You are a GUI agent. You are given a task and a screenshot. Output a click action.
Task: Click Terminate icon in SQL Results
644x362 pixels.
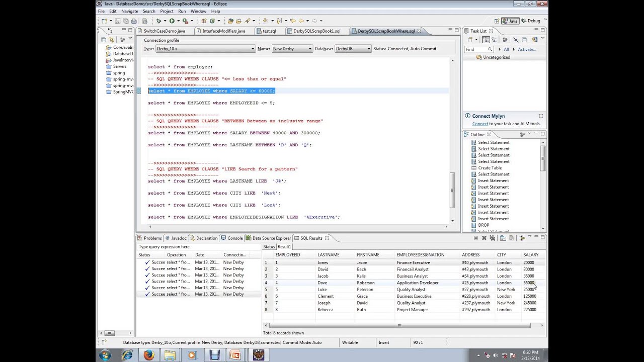476,238
